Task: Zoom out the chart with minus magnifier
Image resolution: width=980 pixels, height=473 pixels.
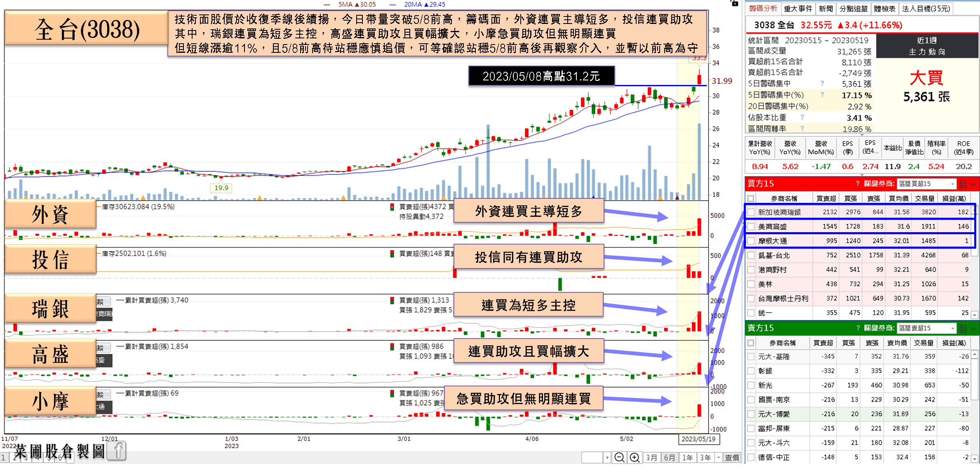Action: 619,457
